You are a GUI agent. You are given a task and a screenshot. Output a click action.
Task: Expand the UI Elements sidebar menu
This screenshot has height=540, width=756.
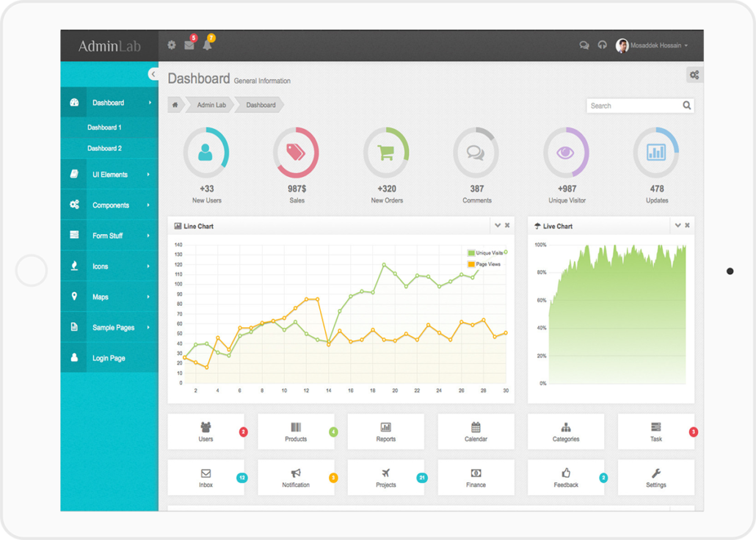pos(109,175)
